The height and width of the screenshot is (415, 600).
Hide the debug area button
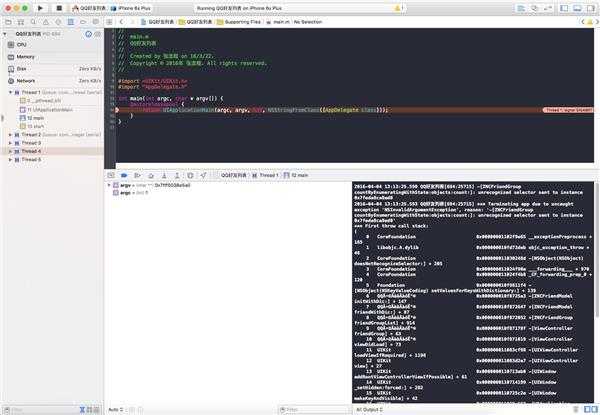click(x=111, y=175)
